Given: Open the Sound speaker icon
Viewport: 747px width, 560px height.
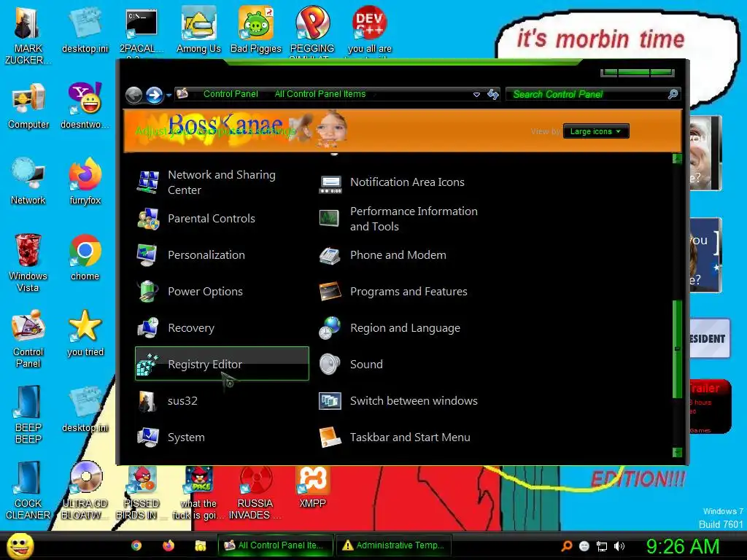Looking at the screenshot, I should coord(330,365).
